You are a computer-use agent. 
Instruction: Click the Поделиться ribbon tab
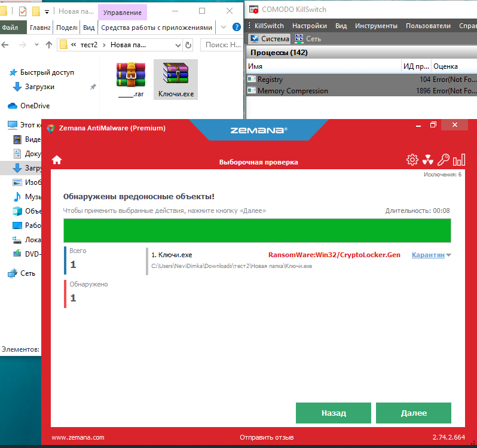[66, 28]
